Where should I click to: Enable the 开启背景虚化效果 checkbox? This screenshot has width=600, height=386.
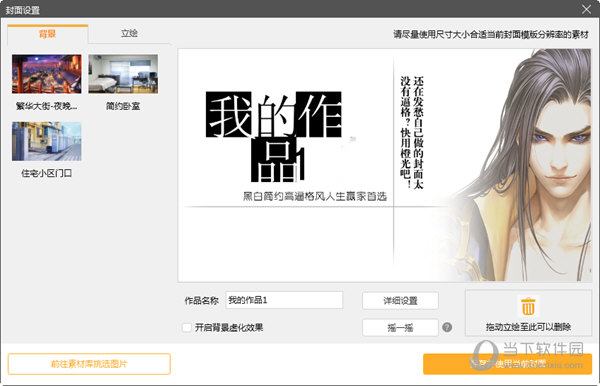187,327
